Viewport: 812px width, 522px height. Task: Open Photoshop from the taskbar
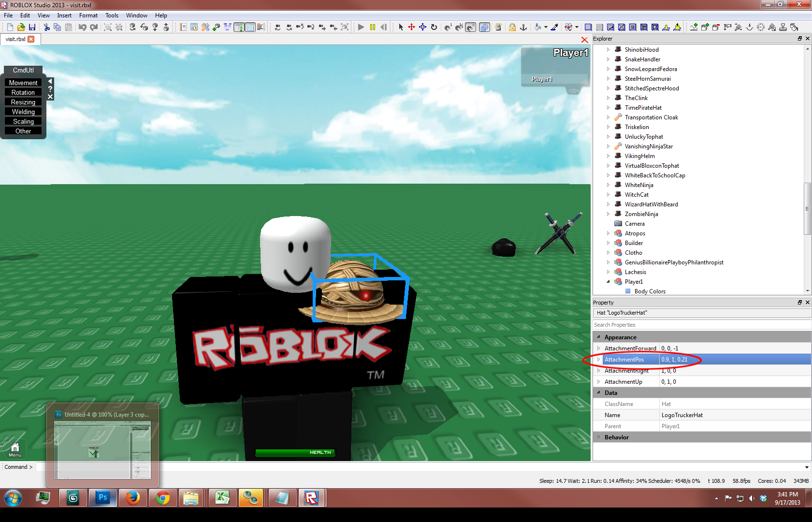click(103, 497)
